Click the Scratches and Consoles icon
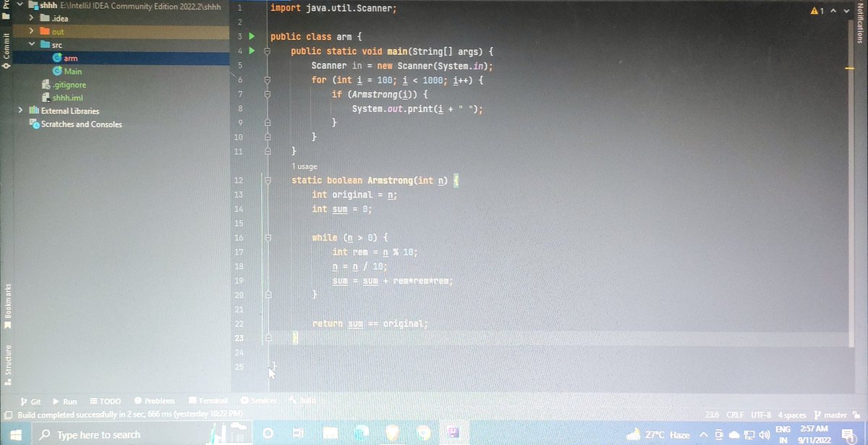 pos(34,124)
